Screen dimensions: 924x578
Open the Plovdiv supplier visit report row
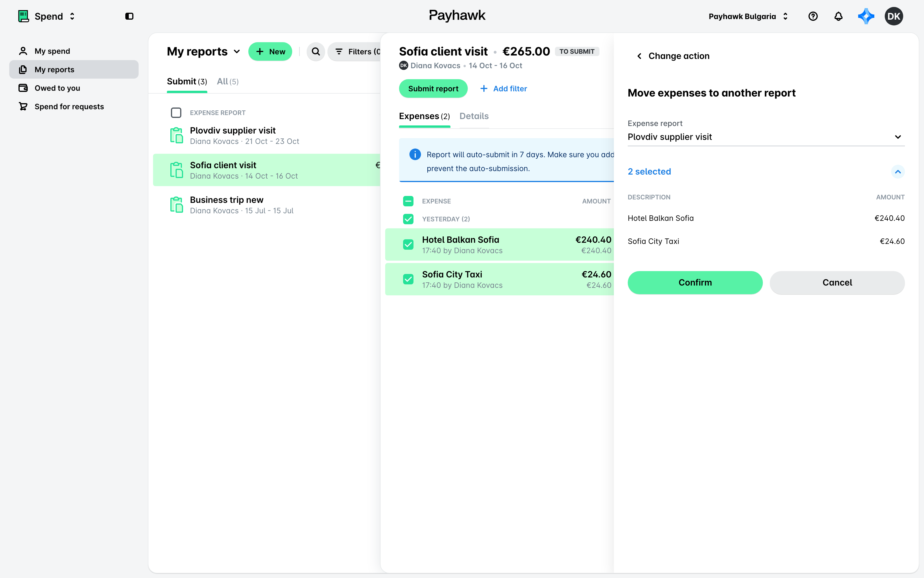coord(267,135)
